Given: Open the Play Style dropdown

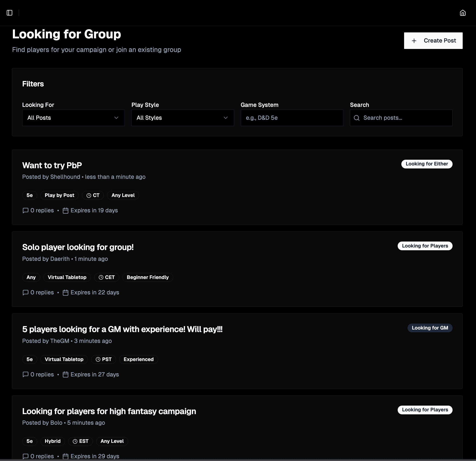Looking at the screenshot, I should 183,118.
